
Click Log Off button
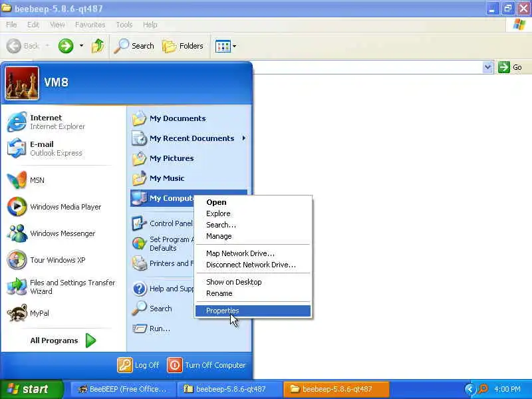coord(138,365)
